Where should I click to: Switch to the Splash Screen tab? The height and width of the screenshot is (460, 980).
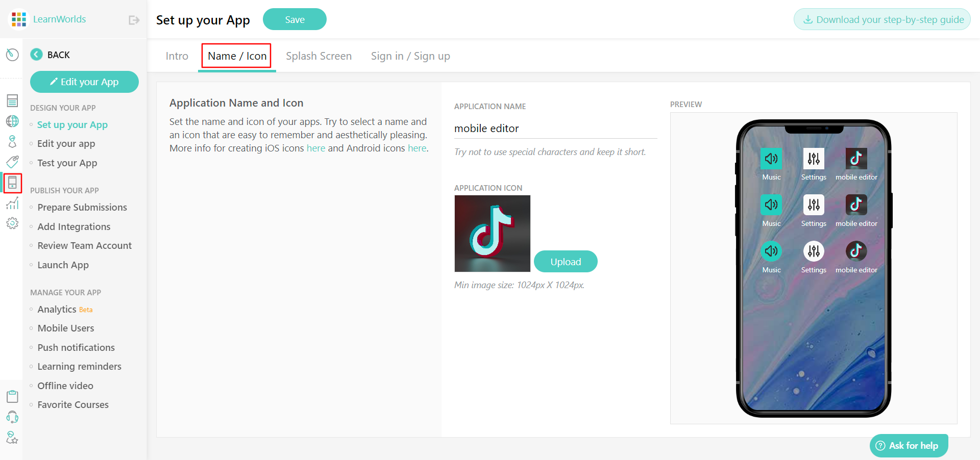[318, 56]
